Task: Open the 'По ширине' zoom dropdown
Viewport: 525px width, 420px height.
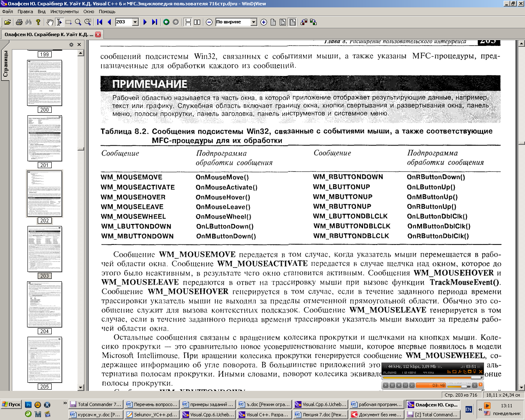Action: point(254,22)
